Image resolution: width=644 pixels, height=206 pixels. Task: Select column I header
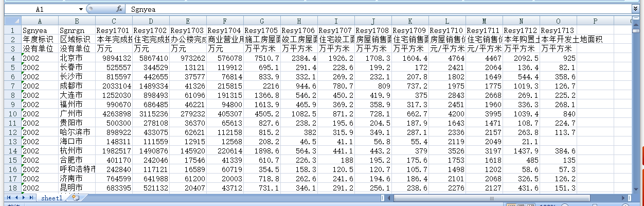coord(336,21)
